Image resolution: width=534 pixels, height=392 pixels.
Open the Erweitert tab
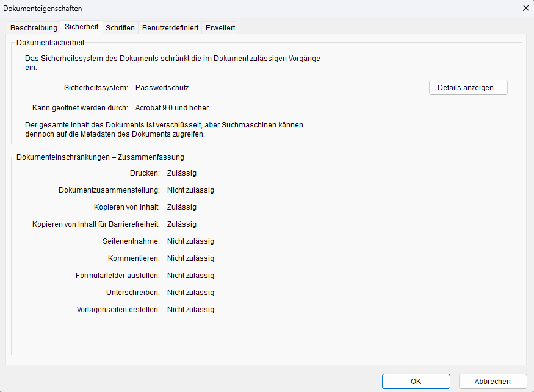[220, 28]
